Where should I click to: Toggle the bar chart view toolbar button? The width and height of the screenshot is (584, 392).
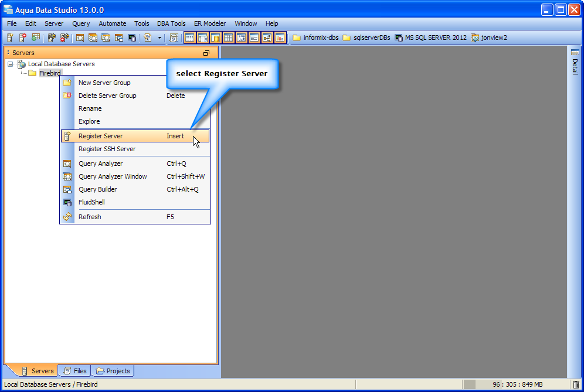280,38
